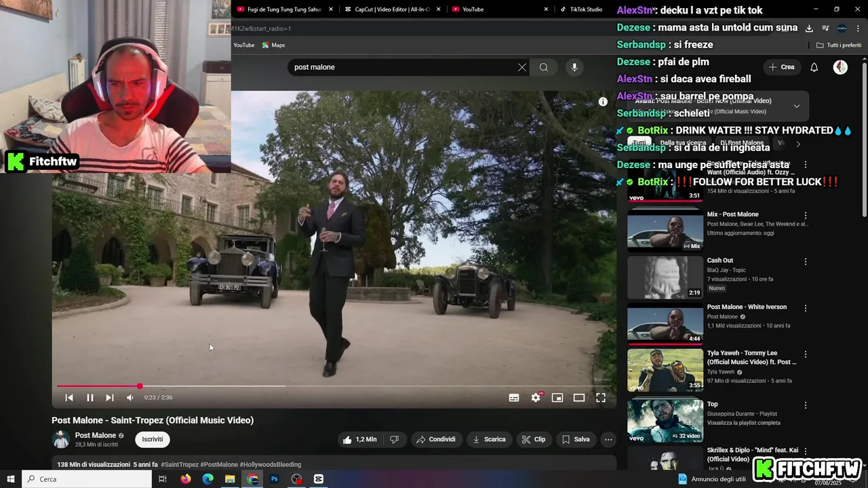Open the Cash Out video thumbnail

[x=665, y=277]
